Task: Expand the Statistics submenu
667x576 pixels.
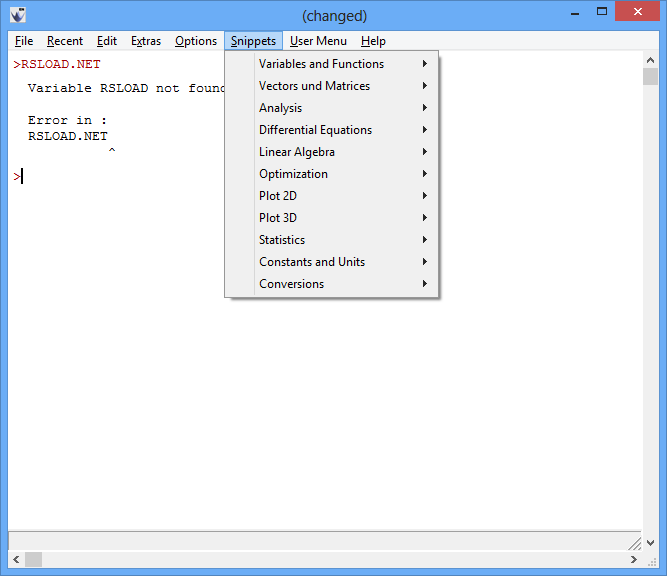Action: coord(332,240)
